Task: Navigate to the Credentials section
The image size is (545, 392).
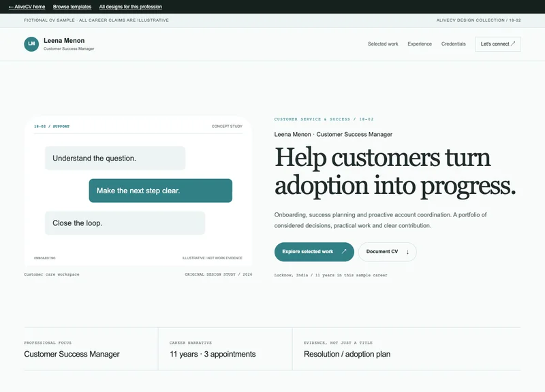Action: tap(453, 44)
